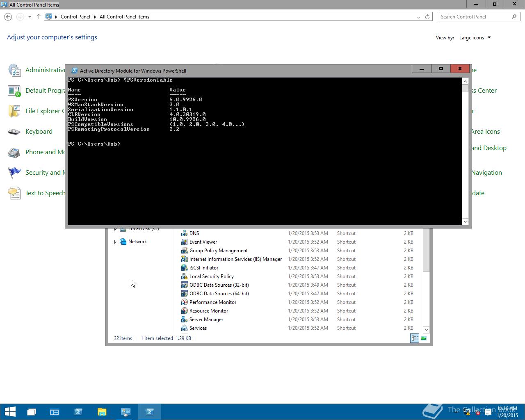Switch to the active PowerShell taskbar window
Viewport: 525px width, 420px height.
[x=149, y=412]
